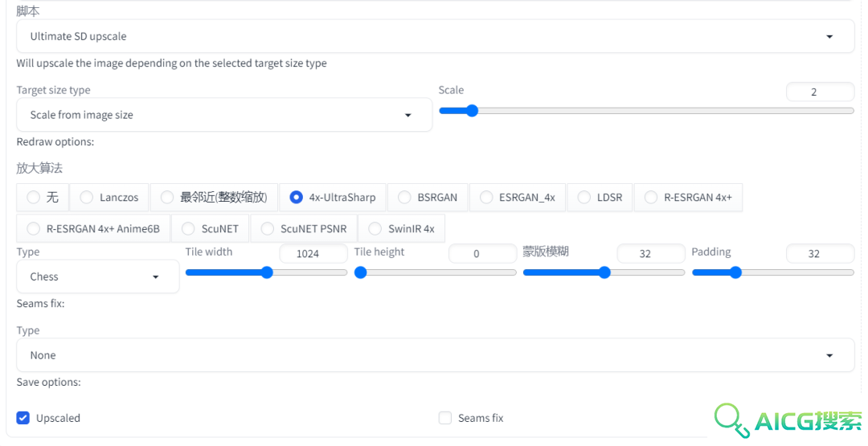Open the Chess redraw type dropdown
The image size is (868, 446).
coord(98,276)
